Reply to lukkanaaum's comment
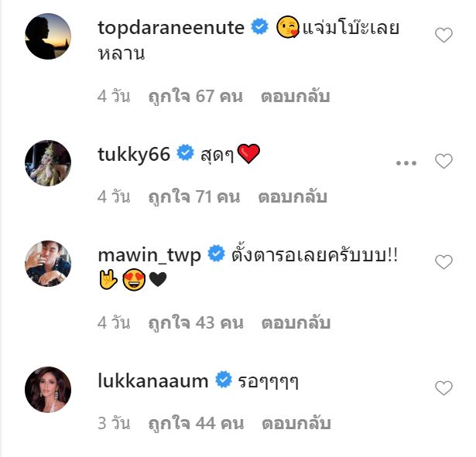Image resolution: width=476 pixels, height=457 pixels. coord(296,423)
